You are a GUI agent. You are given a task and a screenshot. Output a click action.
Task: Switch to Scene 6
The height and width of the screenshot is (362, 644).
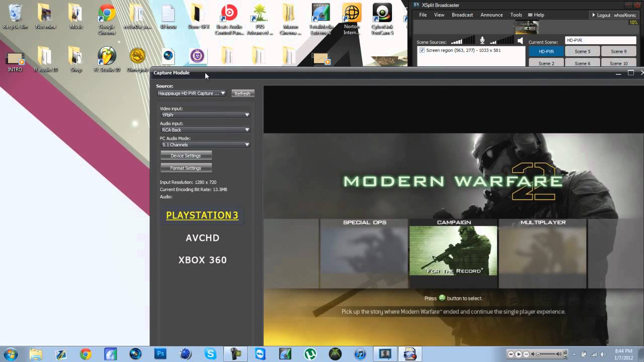click(583, 63)
